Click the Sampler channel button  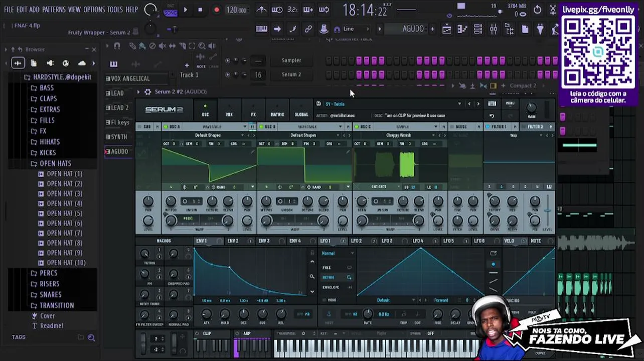click(x=291, y=61)
